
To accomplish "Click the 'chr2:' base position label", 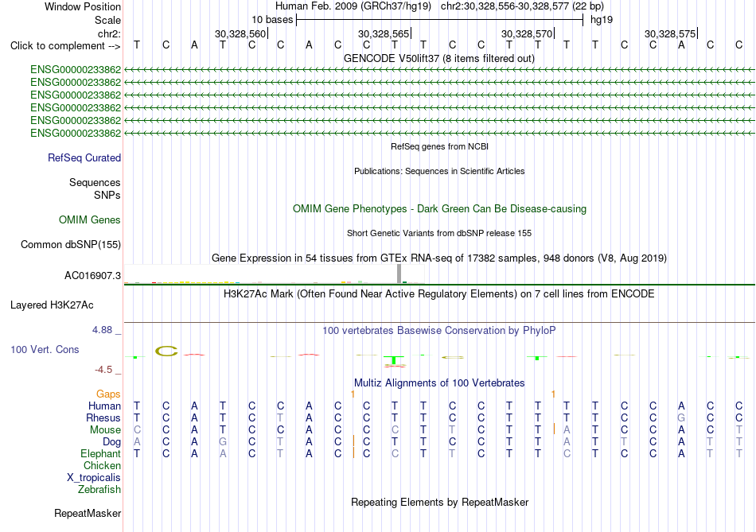I will click(x=109, y=33).
